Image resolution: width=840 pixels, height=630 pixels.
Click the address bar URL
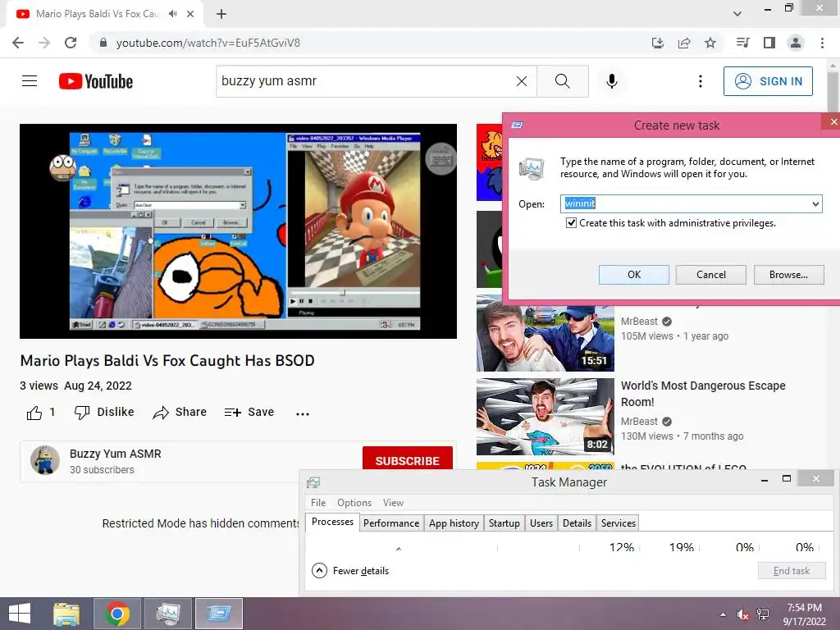(208, 43)
